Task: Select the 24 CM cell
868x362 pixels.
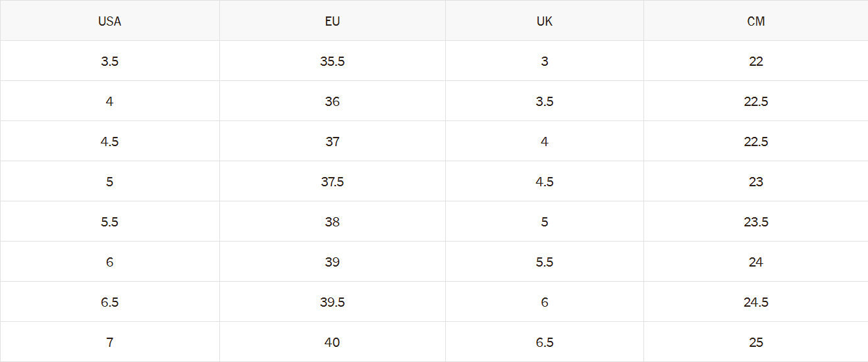Action: click(x=756, y=262)
